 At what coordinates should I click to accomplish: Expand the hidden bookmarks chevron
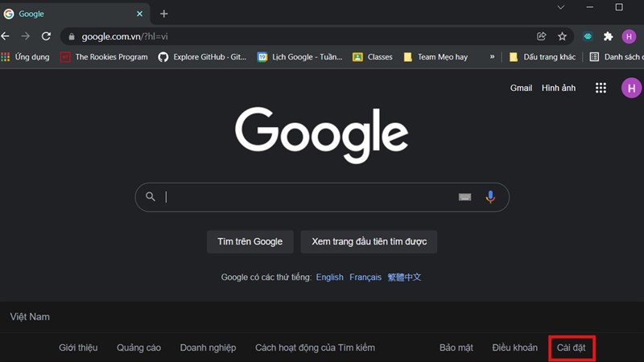pyautogui.click(x=492, y=57)
